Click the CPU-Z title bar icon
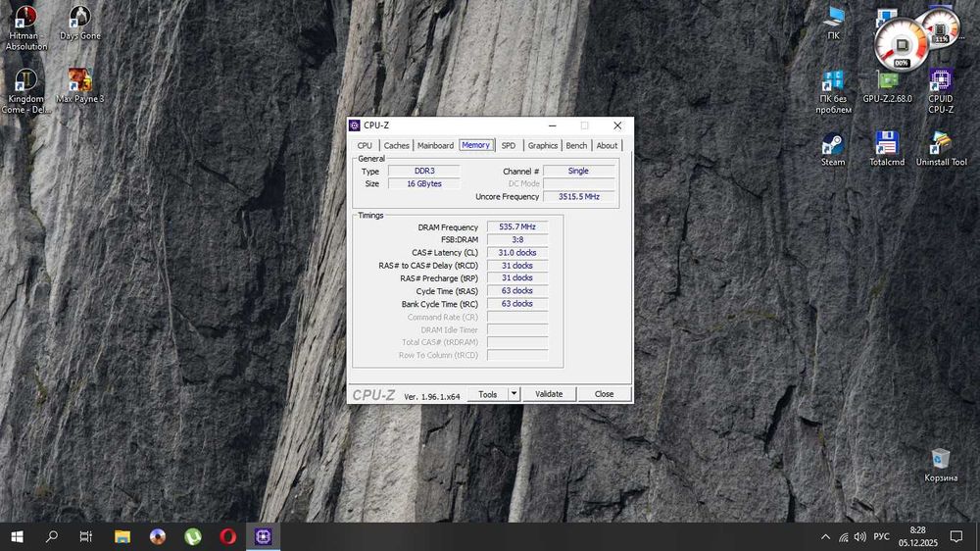Viewport: 980px width, 551px height. tap(355, 125)
